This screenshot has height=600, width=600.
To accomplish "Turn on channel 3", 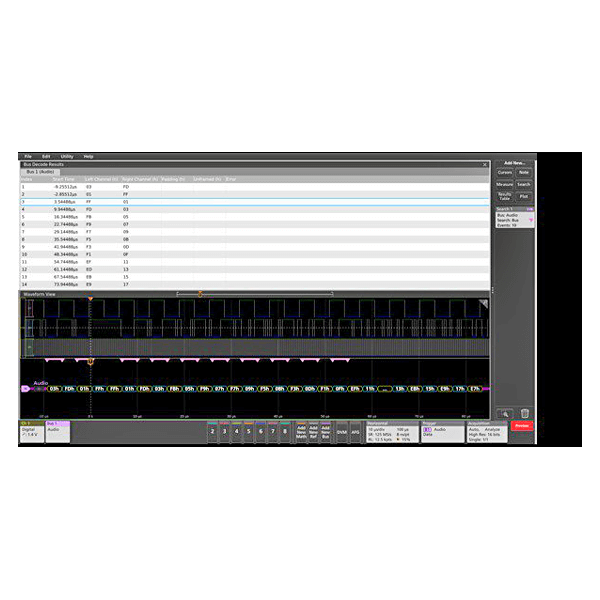I will tap(225, 432).
